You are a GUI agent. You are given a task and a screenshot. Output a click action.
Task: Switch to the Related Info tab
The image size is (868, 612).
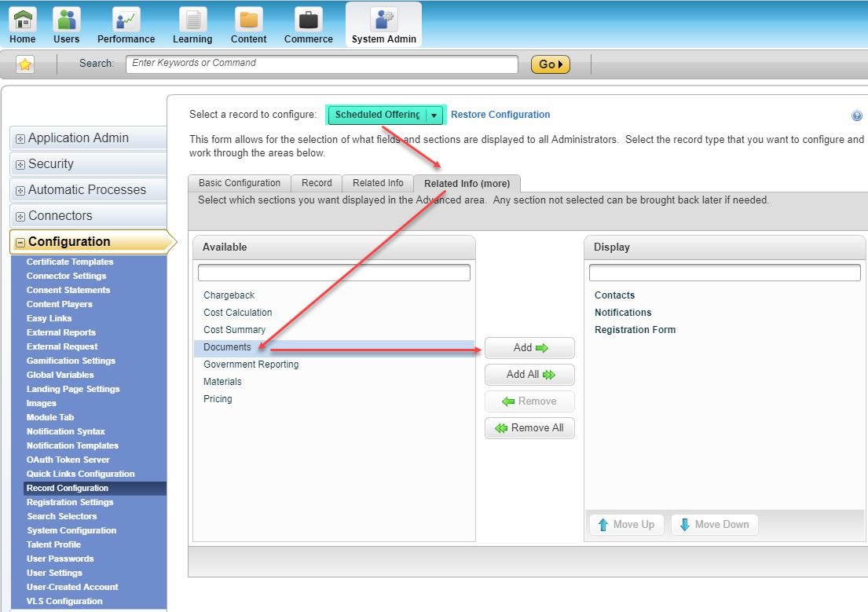(378, 183)
